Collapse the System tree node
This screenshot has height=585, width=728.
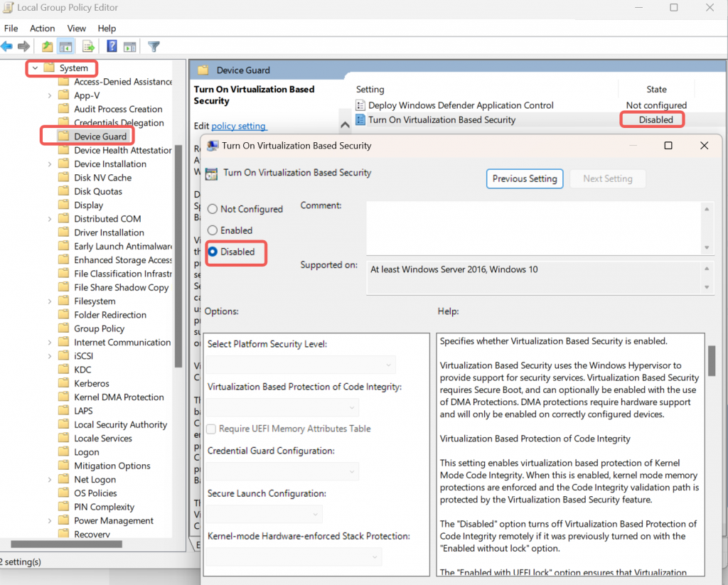point(35,68)
